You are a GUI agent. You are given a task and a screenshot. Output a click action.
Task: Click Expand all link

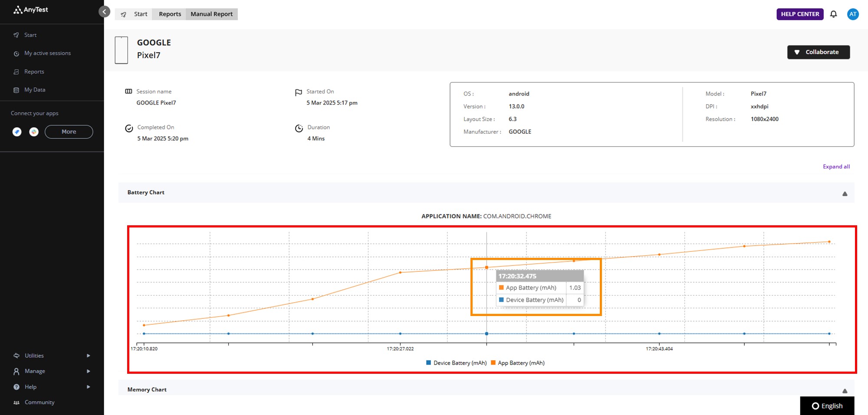tap(836, 166)
